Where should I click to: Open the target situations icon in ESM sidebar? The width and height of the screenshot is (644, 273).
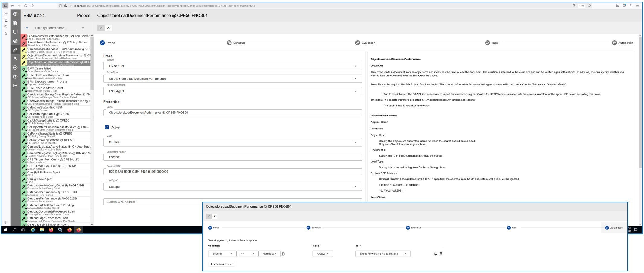pyautogui.click(x=15, y=41)
